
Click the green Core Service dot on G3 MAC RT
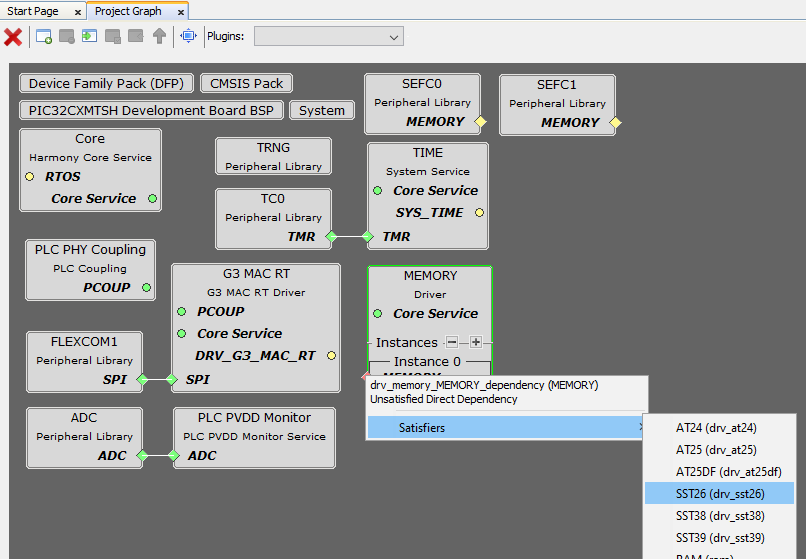click(x=181, y=334)
